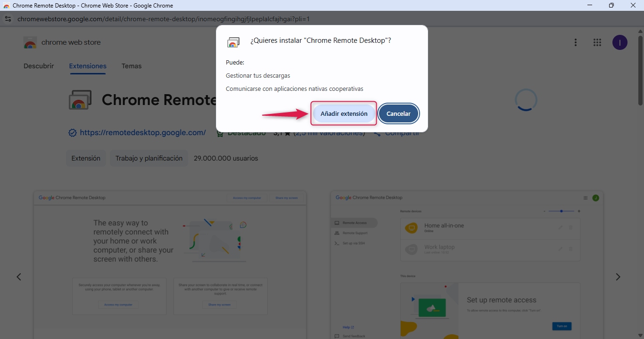Open the first screenshot, 'The easy way to'
The image size is (644, 339).
tap(170, 265)
